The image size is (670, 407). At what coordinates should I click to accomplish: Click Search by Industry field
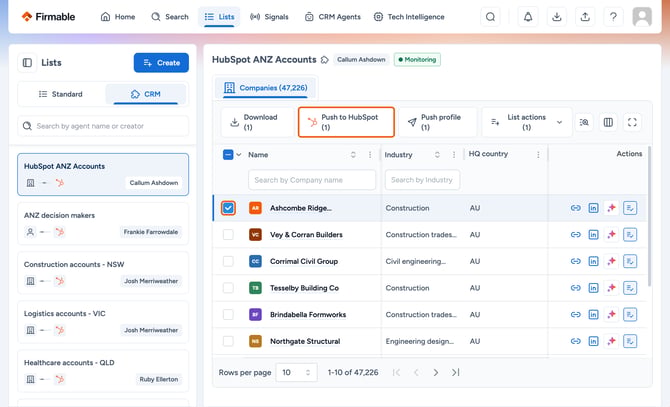click(x=422, y=180)
